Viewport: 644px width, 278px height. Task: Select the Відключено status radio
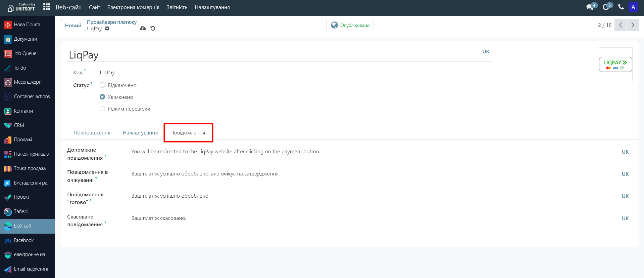click(102, 85)
